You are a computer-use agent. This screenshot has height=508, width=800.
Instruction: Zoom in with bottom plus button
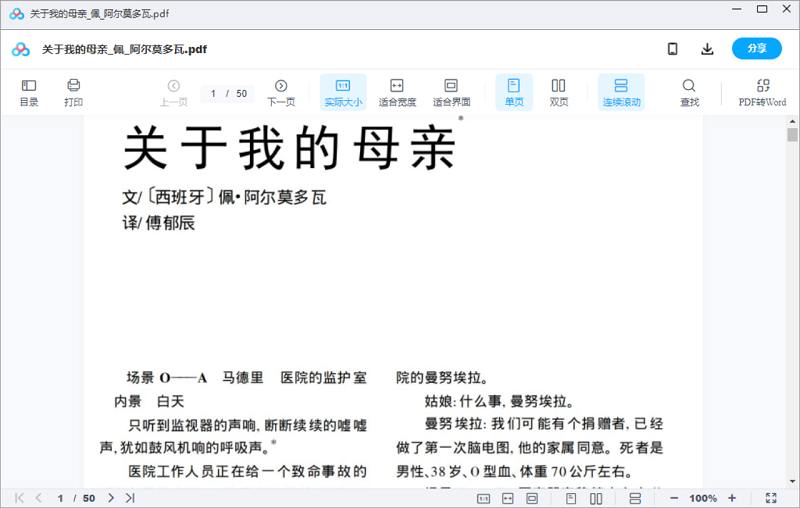(x=732, y=498)
